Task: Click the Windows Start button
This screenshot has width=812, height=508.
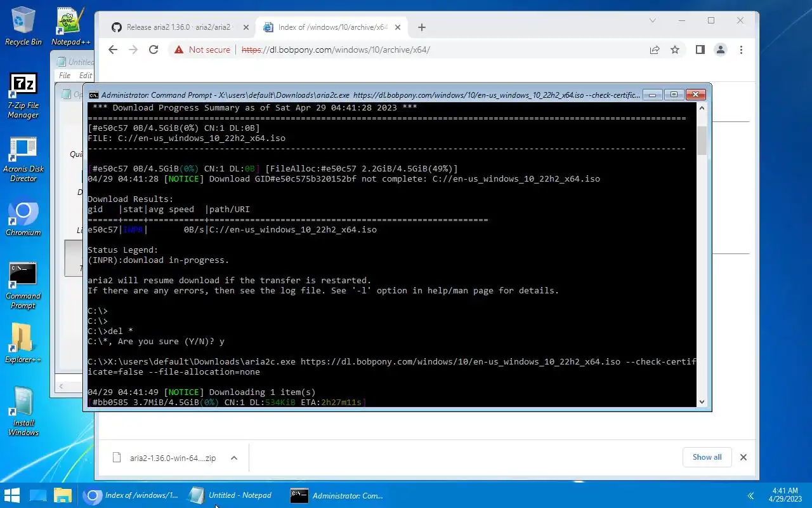Action: tap(12, 495)
